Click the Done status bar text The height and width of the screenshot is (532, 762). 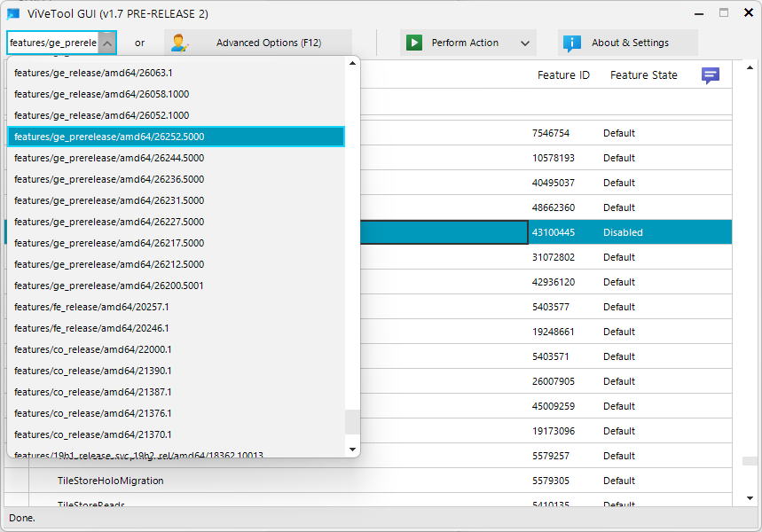(22, 518)
